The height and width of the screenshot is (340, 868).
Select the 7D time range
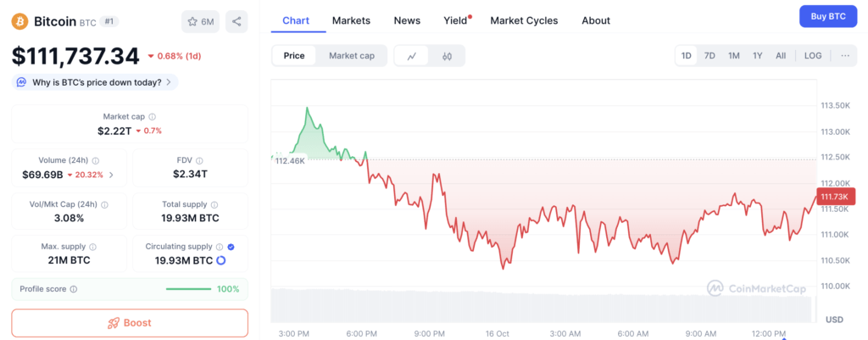point(709,56)
